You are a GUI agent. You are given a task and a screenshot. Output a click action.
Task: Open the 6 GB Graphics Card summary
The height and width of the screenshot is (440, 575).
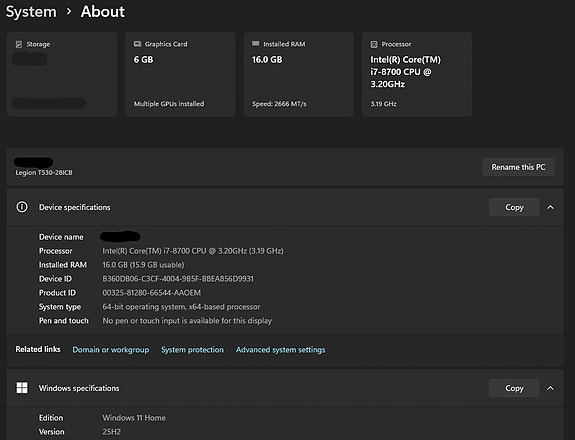[180, 74]
